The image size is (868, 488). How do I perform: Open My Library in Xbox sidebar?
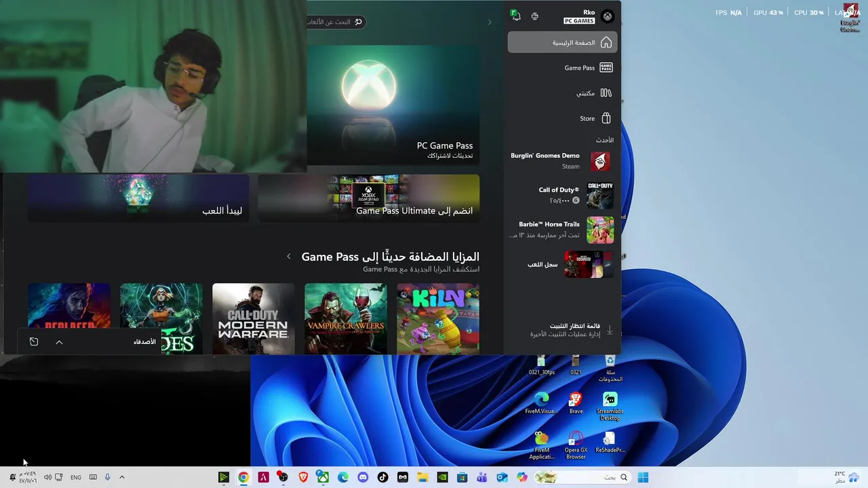point(562,93)
